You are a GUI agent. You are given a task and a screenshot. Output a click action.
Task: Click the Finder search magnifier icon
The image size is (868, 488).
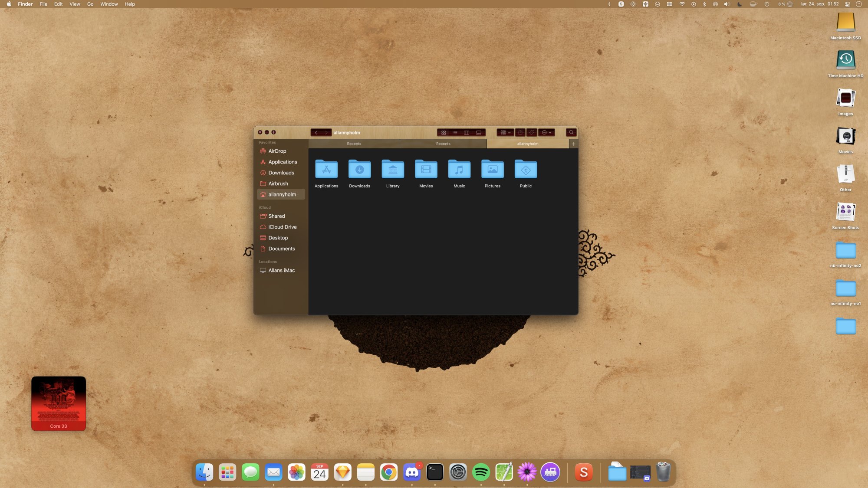click(571, 133)
